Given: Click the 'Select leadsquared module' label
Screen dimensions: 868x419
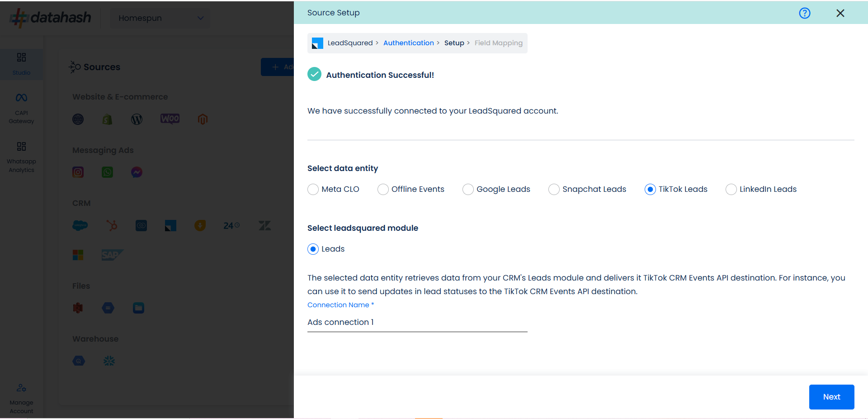Looking at the screenshot, I should point(363,228).
